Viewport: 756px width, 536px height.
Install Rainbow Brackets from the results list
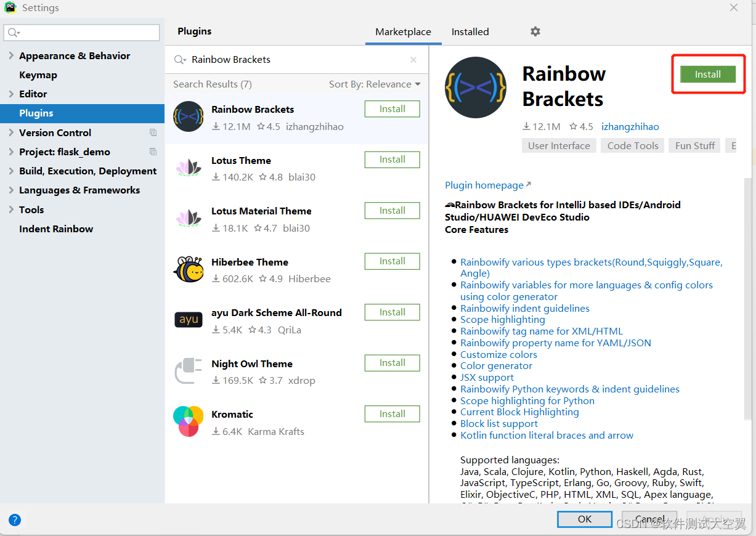point(392,109)
